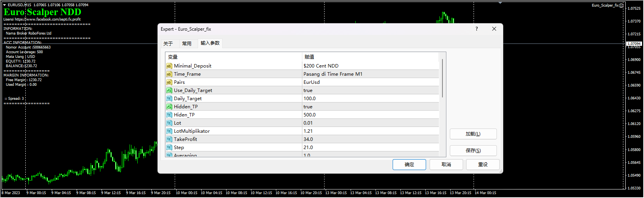The height and width of the screenshot is (198, 644).
Task: Click the value icon beside TakeProfit
Action: [x=169, y=139]
